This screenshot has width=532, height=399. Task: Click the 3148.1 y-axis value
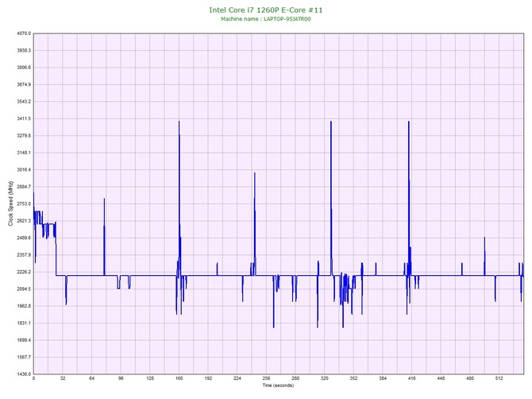pyautogui.click(x=24, y=153)
